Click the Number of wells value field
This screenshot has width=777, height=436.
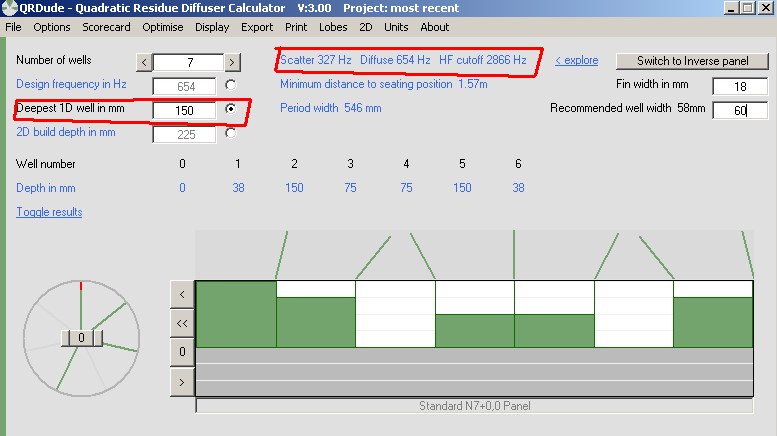(x=188, y=62)
